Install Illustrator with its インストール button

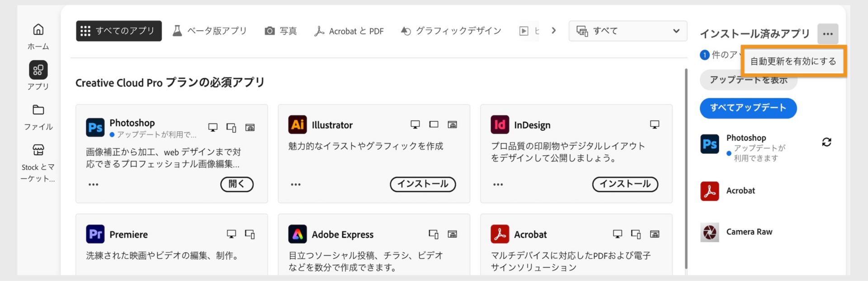pos(423,184)
